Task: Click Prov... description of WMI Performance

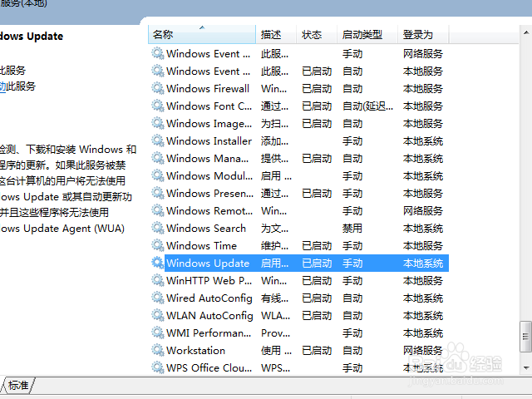Action: [x=275, y=333]
